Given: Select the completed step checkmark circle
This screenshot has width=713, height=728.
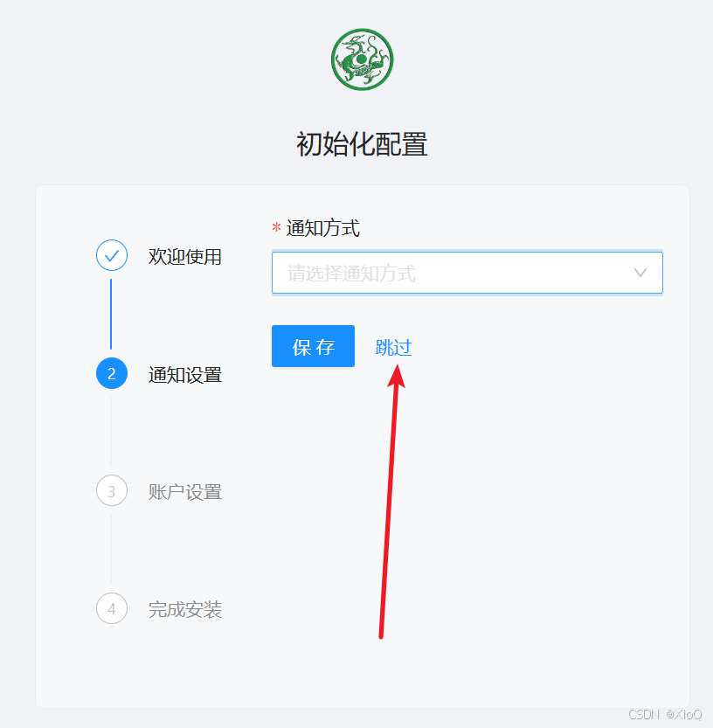Looking at the screenshot, I should point(112,255).
